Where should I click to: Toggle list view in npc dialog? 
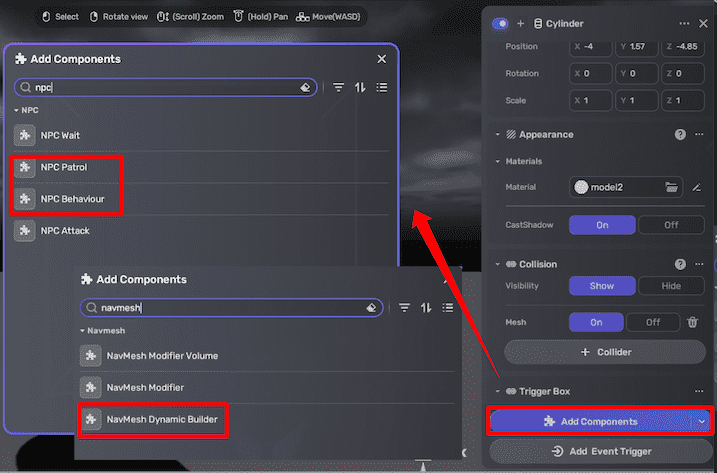[382, 87]
